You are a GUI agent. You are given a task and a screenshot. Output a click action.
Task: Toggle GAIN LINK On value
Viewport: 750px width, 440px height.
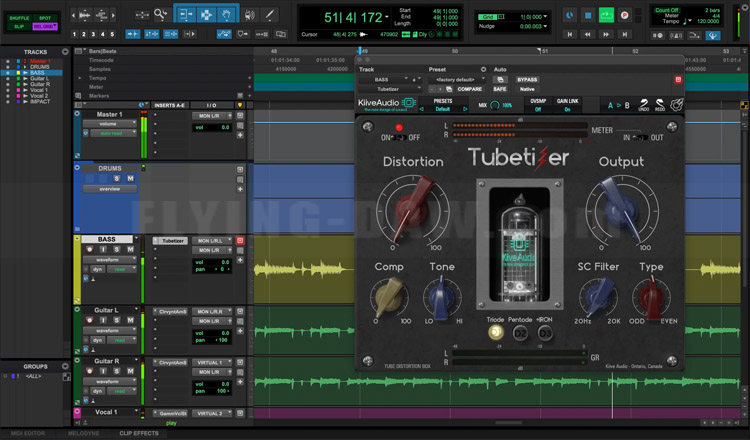click(x=567, y=109)
